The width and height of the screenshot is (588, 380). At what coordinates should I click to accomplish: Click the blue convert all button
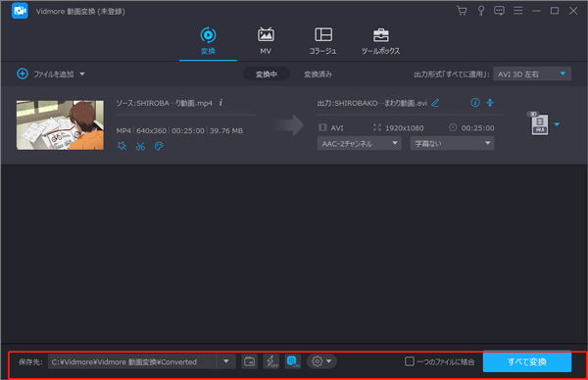(527, 361)
